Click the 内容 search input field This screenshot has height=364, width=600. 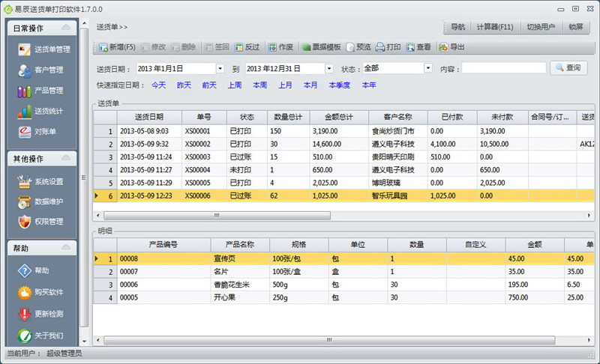(x=502, y=68)
